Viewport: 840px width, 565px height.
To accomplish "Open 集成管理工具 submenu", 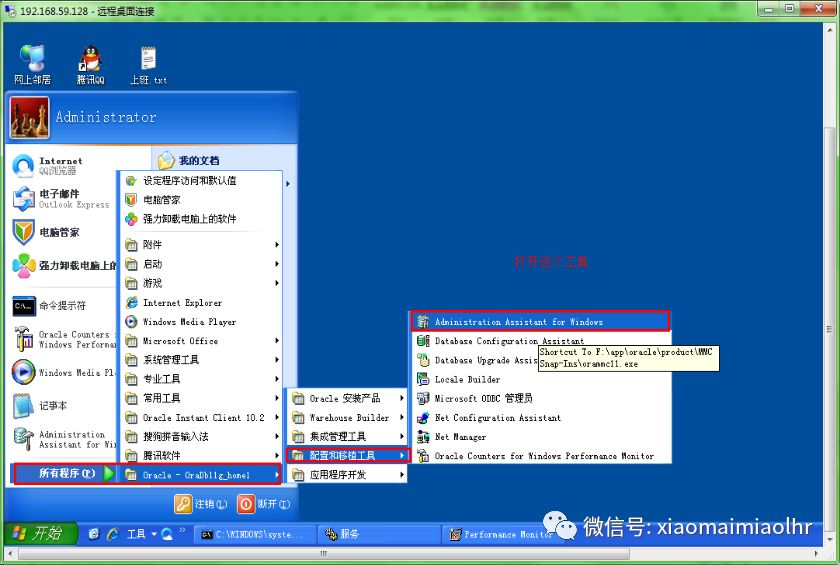I will point(347,436).
